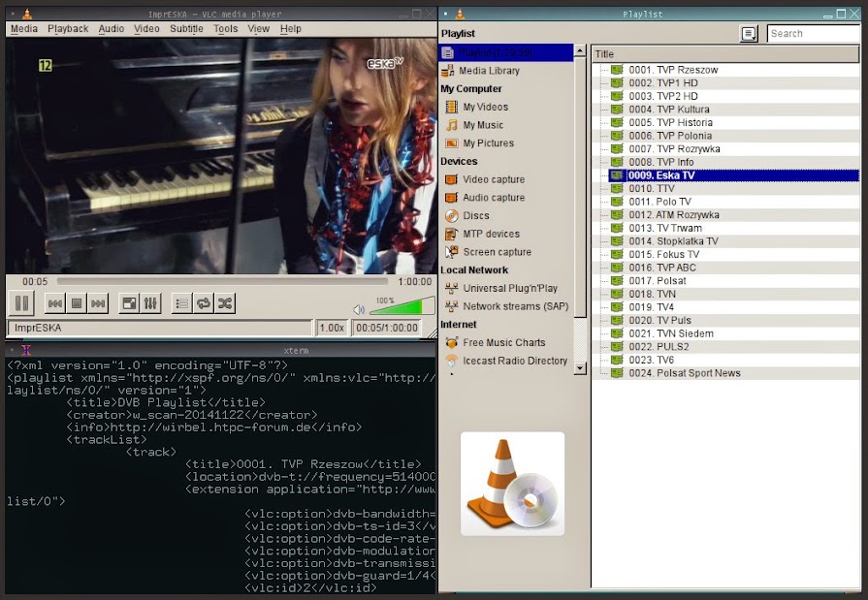The height and width of the screenshot is (600, 868).
Task: Select 0020. TV Puls channel
Action: 725,321
